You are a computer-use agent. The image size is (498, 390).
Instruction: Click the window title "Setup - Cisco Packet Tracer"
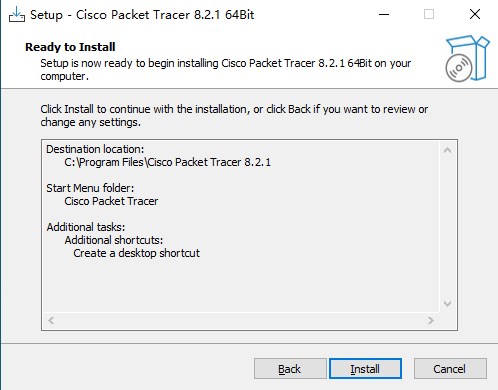point(142,15)
